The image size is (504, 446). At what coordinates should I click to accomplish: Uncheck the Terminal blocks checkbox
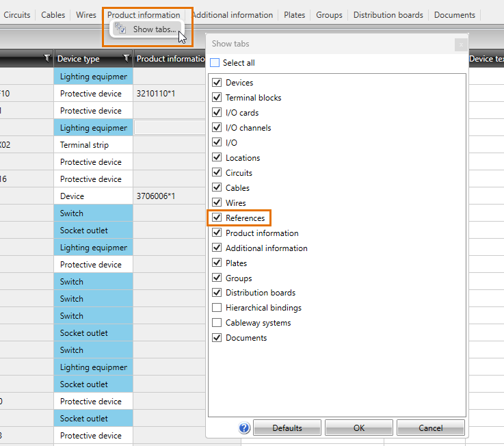217,98
